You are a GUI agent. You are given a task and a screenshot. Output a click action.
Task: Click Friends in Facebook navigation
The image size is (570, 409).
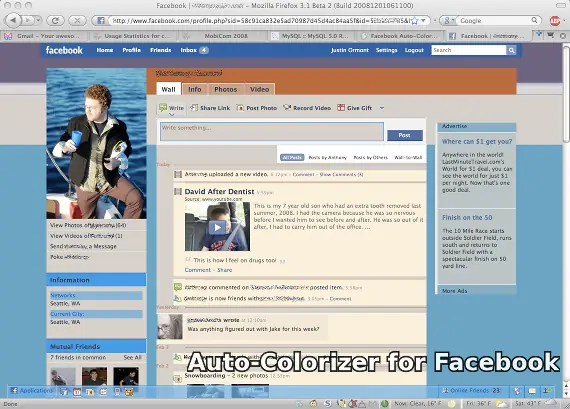click(161, 50)
